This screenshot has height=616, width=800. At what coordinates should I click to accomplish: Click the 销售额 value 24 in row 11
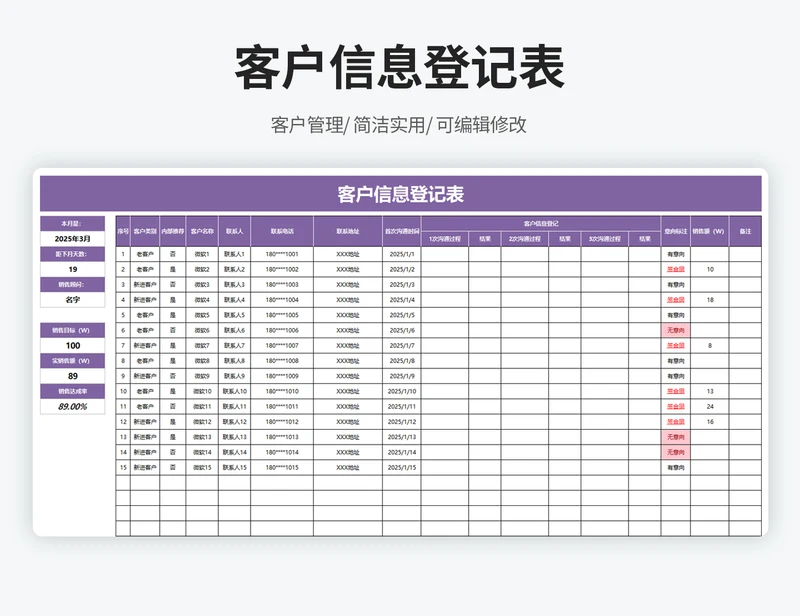pyautogui.click(x=710, y=406)
